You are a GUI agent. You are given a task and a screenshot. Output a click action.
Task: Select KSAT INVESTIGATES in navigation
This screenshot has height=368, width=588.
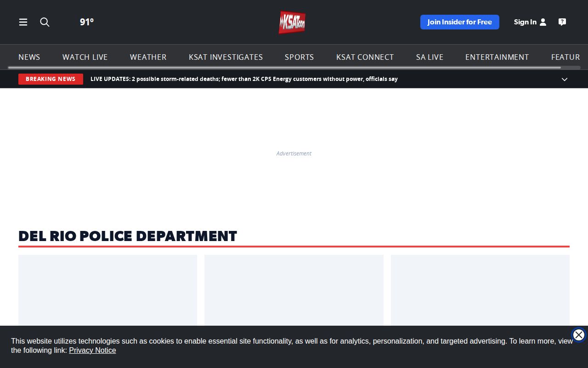(x=226, y=57)
